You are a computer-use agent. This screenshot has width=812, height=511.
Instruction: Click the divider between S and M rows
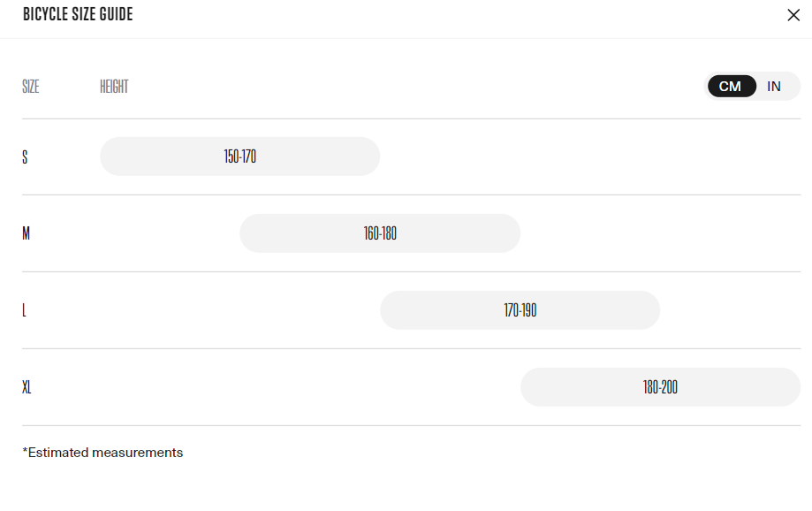[x=411, y=194]
